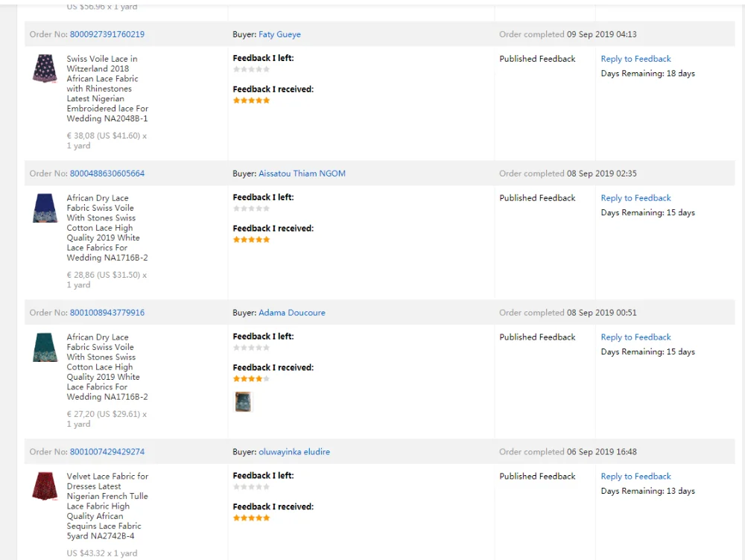Image resolution: width=745 pixels, height=560 pixels.
Task: Open order number 8000488630605664
Action: pos(107,174)
